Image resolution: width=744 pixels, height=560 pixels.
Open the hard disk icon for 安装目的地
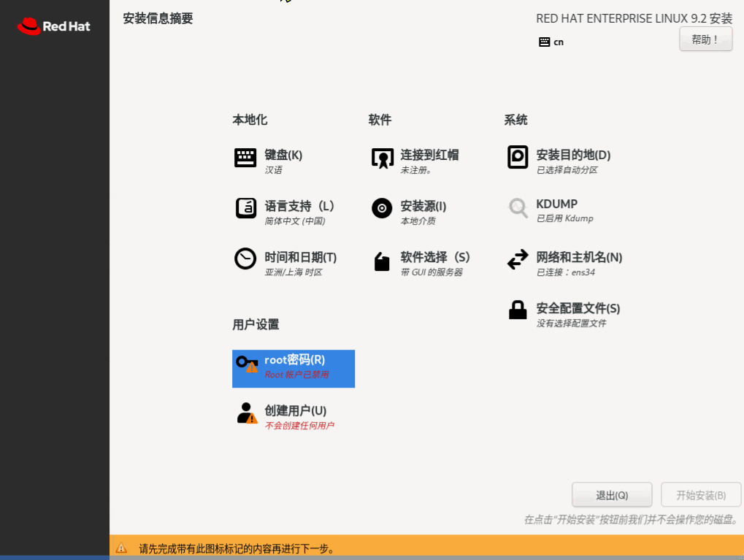coord(518,157)
